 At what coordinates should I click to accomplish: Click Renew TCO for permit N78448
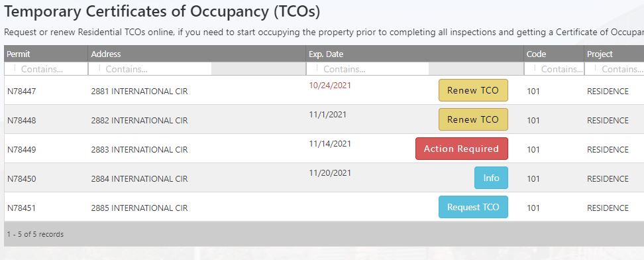[473, 119]
